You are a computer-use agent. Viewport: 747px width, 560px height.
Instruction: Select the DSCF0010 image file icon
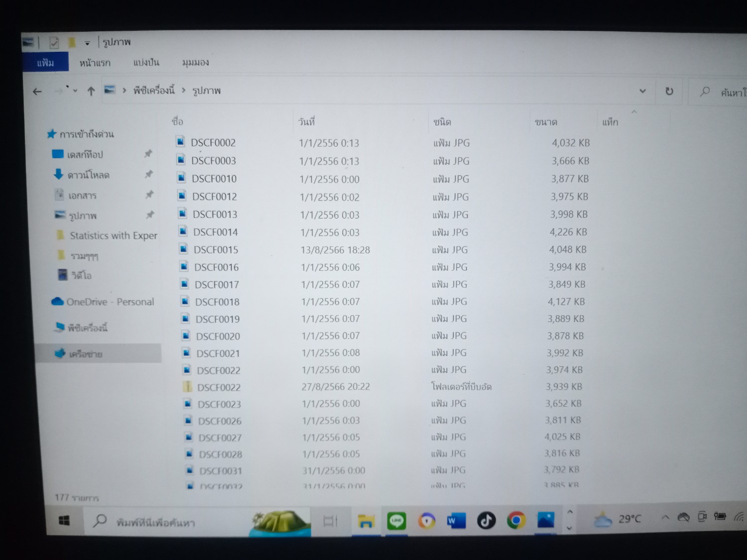click(181, 178)
